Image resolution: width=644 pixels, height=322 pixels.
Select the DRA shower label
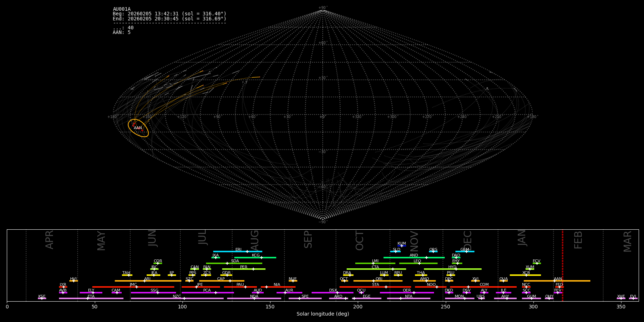coord(347,273)
